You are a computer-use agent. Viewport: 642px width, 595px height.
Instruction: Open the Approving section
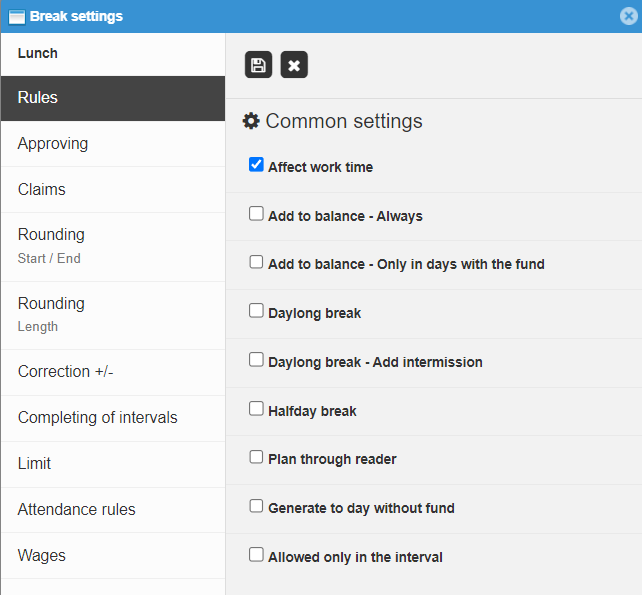(x=113, y=144)
